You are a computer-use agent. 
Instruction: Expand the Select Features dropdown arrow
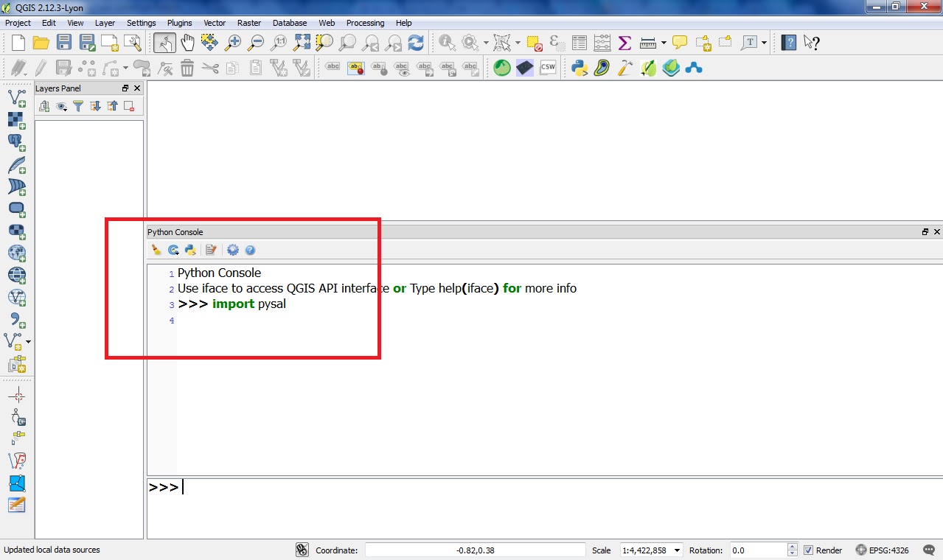pyautogui.click(x=518, y=43)
